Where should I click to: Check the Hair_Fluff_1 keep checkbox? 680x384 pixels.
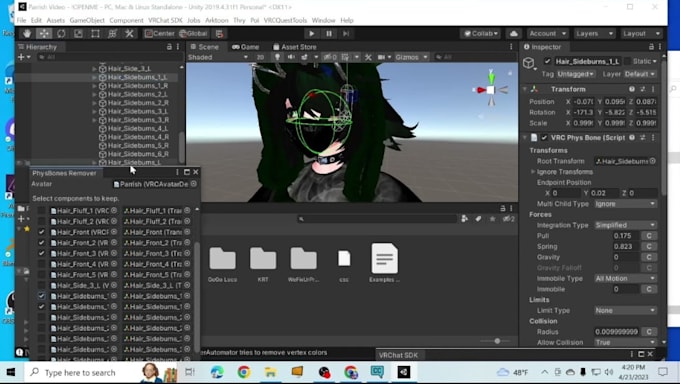41,210
